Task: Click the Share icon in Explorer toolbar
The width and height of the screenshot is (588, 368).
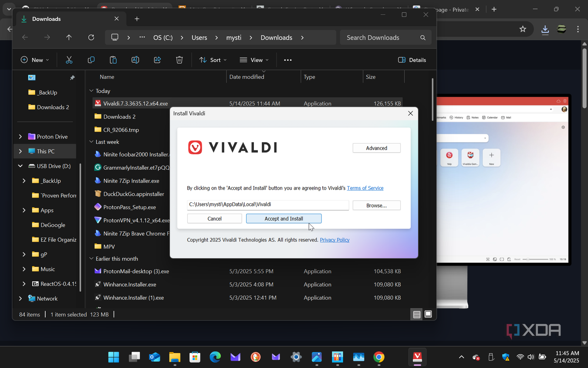Action: click(x=157, y=60)
